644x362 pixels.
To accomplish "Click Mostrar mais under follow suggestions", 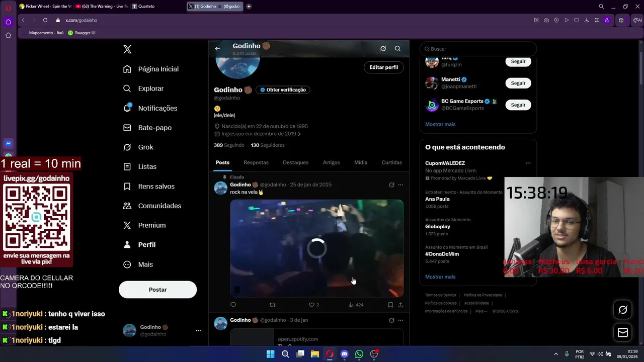I will pos(440,124).
